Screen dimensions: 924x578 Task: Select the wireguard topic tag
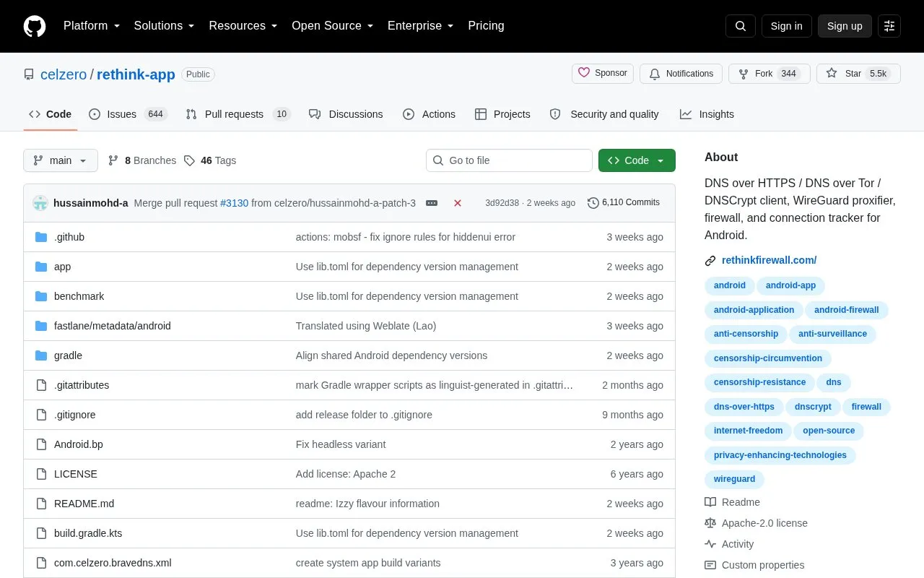point(734,479)
